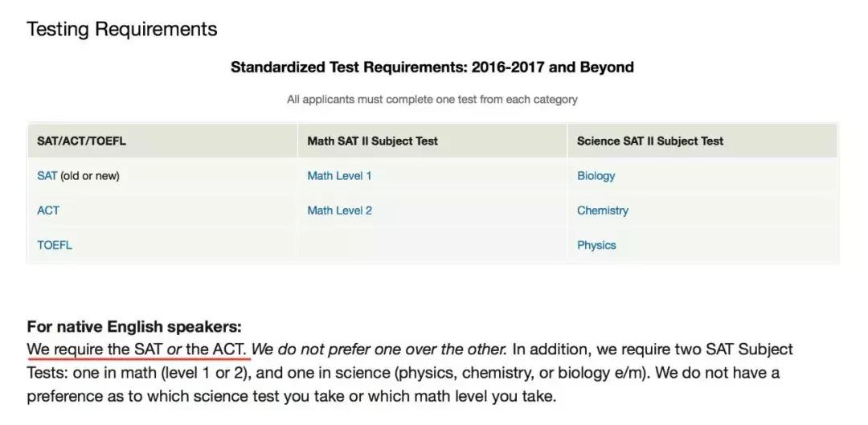868x425 pixels.
Task: Click the Math SAT II Subject Test header
Action: point(372,141)
